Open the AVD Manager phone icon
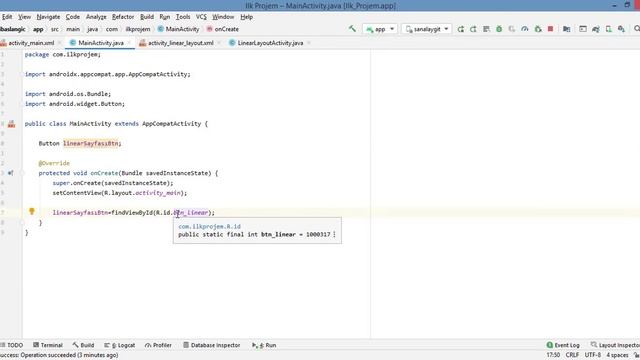Screen dimensions: 640x360 pos(609,29)
